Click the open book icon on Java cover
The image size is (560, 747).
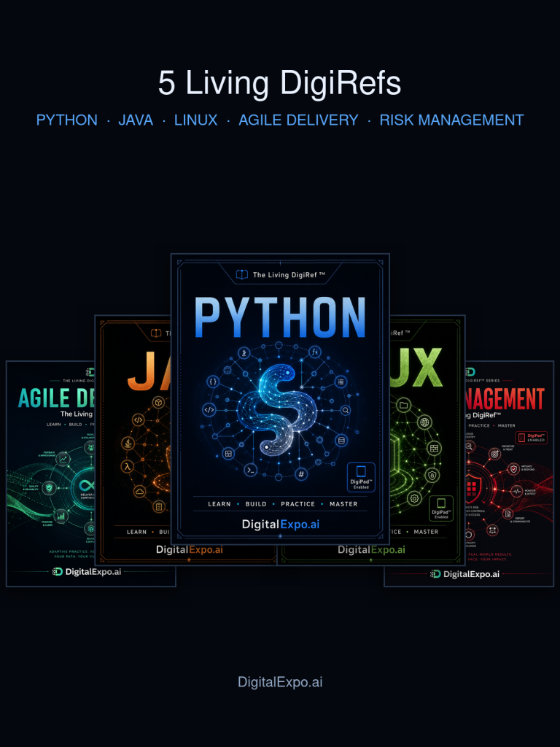(x=156, y=333)
